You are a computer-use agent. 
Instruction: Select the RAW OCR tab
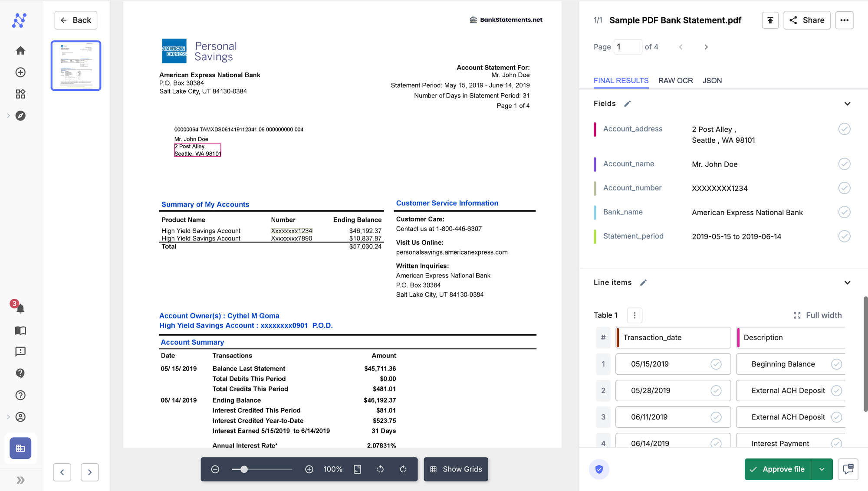tap(675, 80)
